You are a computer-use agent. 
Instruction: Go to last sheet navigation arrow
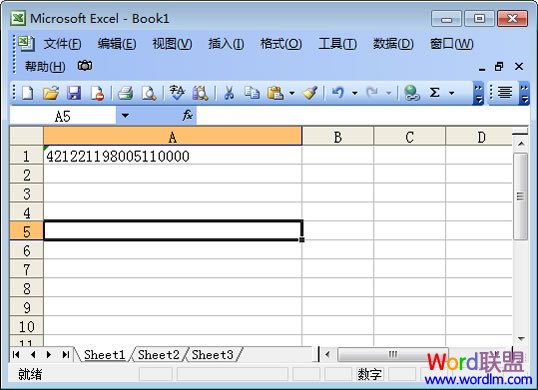66,354
